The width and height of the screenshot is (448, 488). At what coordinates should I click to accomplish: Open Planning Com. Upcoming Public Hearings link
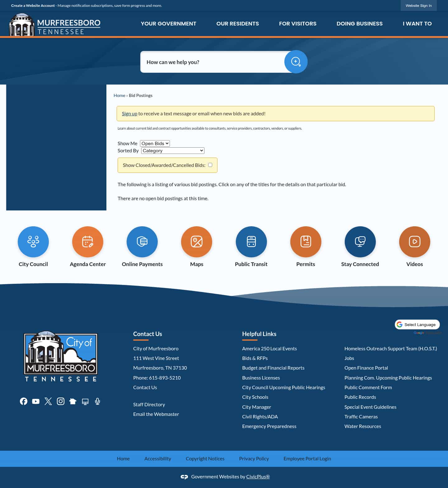388,378
